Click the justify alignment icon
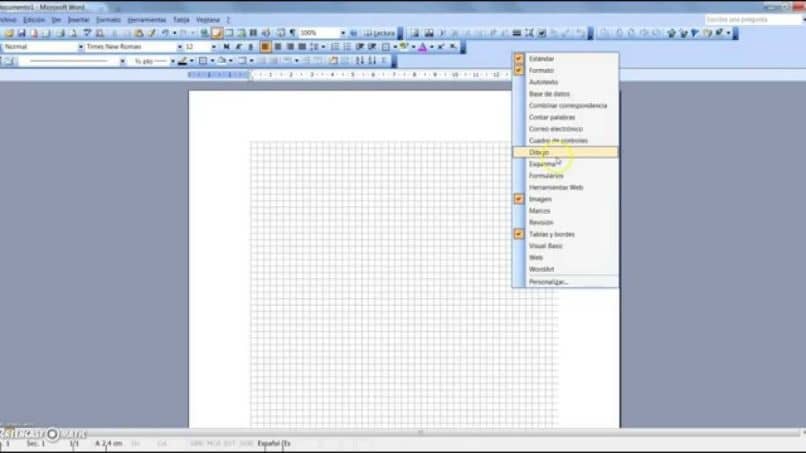Screen dimensions: 806x453 (x=302, y=47)
